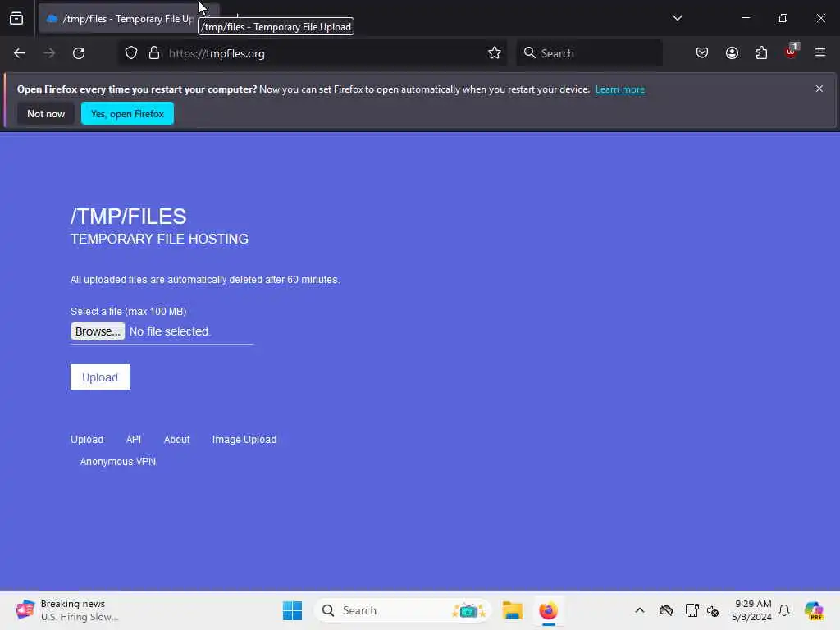Click the 'No file selected.' text
Image resolution: width=840 pixels, height=630 pixels.
pos(171,331)
